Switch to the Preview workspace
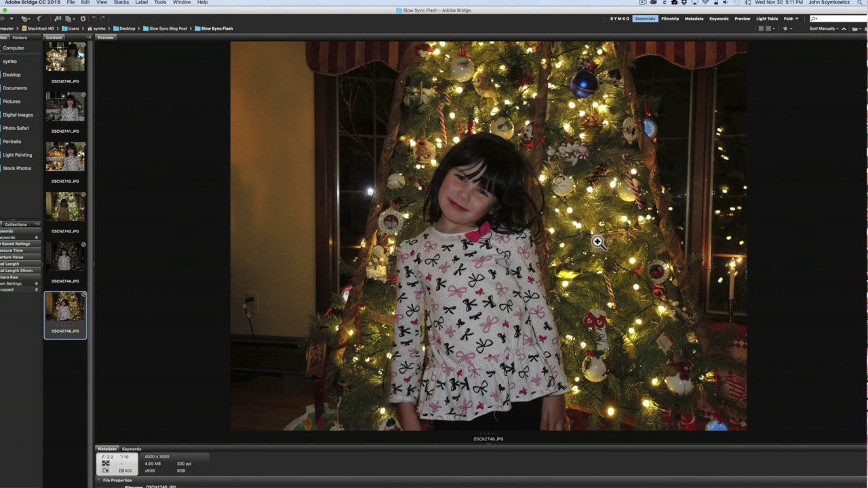The image size is (868, 488). [x=743, y=18]
